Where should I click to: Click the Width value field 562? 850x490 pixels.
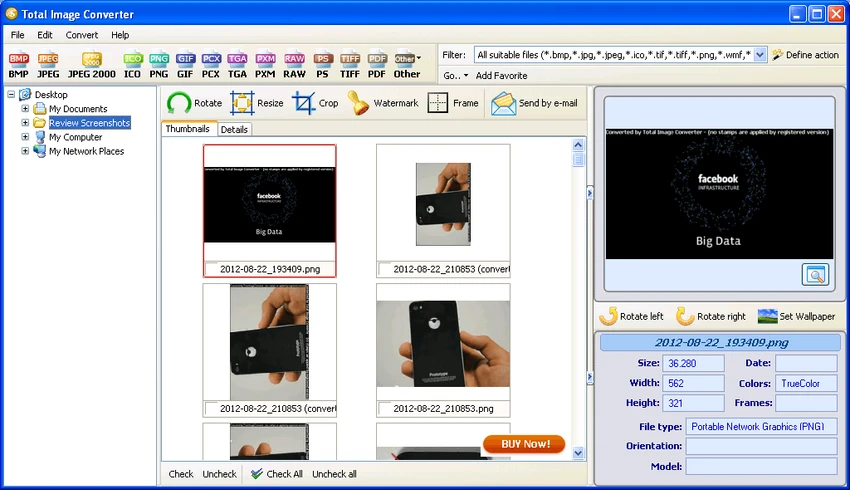pyautogui.click(x=693, y=383)
